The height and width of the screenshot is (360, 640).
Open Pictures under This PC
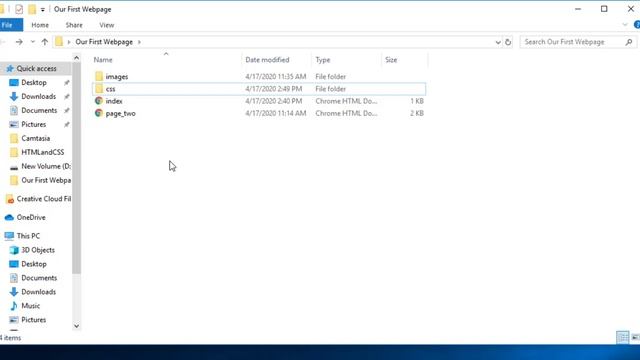[33, 320]
